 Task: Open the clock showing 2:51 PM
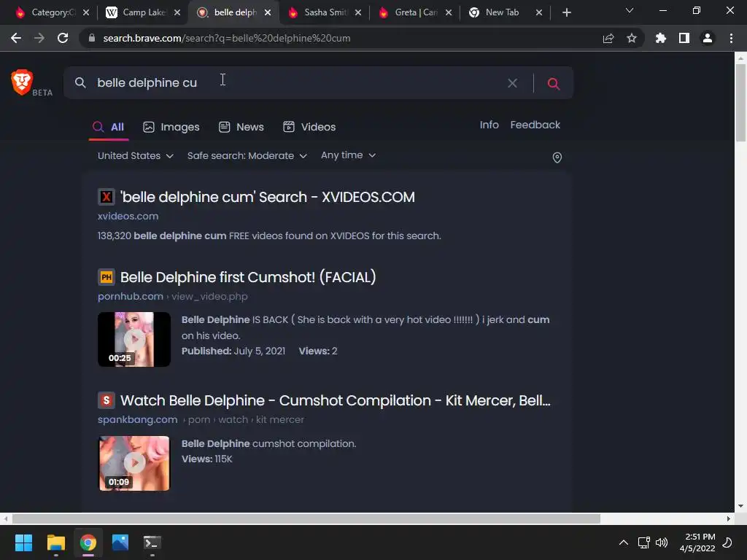[697, 542]
